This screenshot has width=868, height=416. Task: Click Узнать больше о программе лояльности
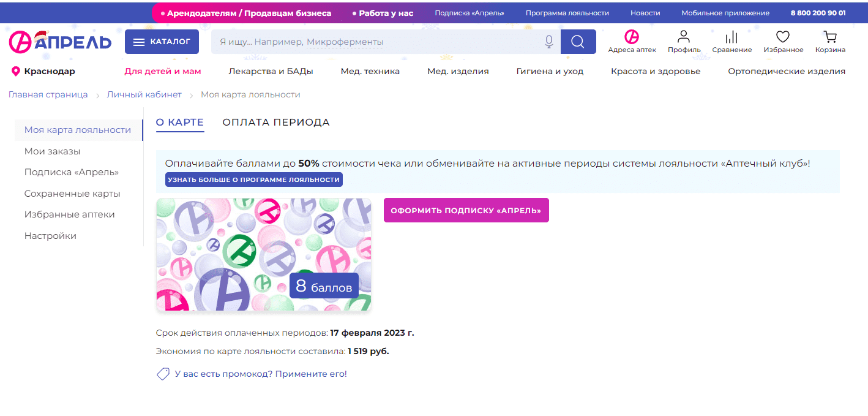click(x=253, y=180)
